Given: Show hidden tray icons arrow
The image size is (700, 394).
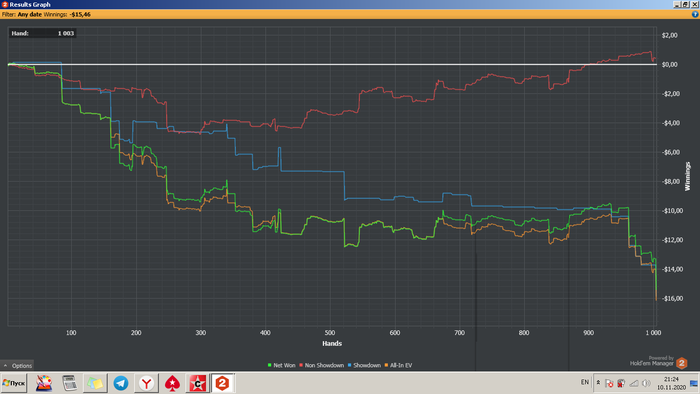Looking at the screenshot, I should point(598,382).
